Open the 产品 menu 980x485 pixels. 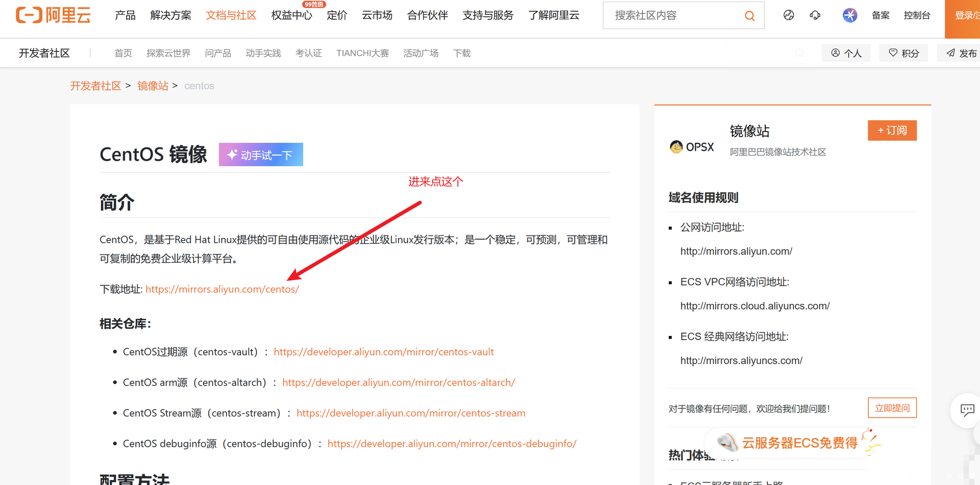[125, 15]
